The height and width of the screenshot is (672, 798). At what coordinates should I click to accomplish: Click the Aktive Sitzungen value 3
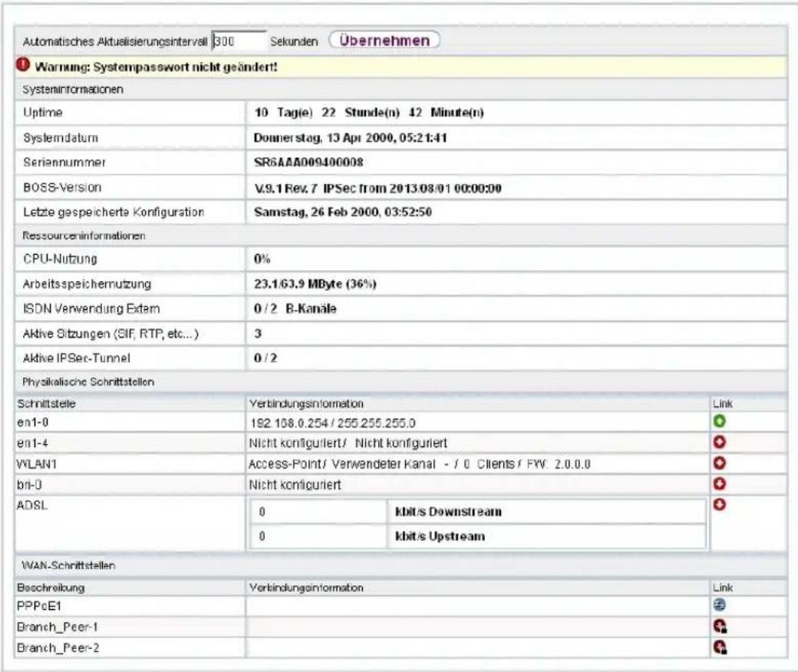258,333
